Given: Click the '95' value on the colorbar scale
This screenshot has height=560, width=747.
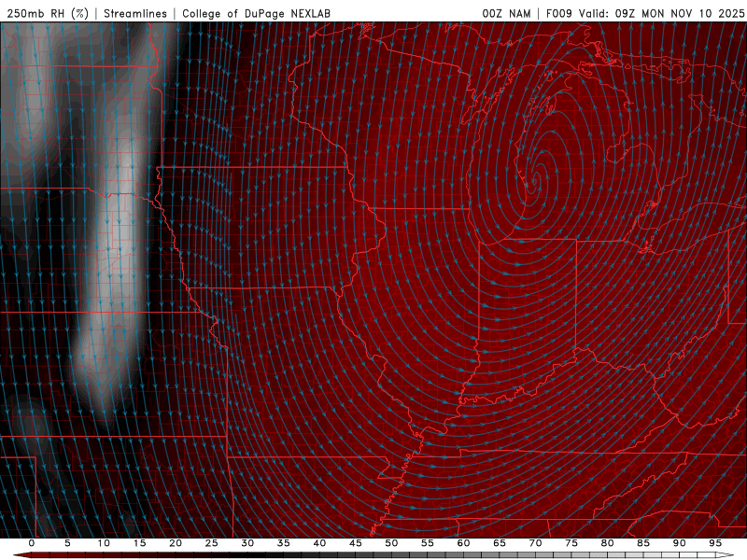Looking at the screenshot, I should click(x=715, y=543).
